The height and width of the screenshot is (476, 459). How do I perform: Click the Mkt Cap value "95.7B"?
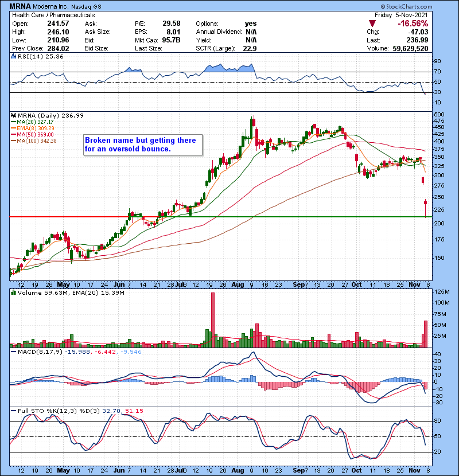[171, 40]
